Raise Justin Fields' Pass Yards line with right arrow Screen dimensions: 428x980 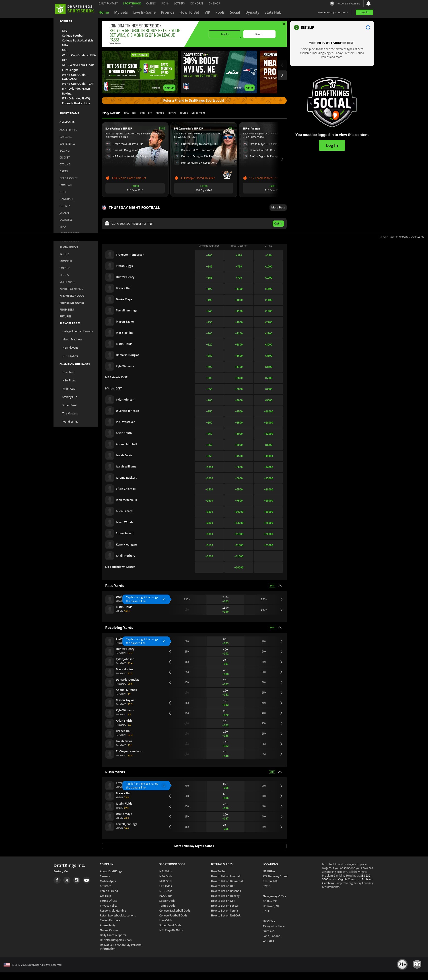(281, 609)
